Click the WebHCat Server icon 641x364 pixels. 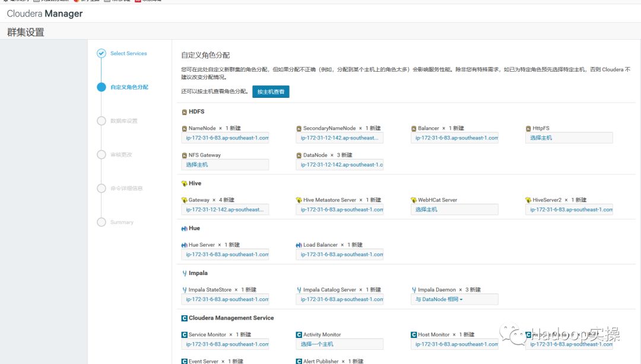click(x=414, y=200)
